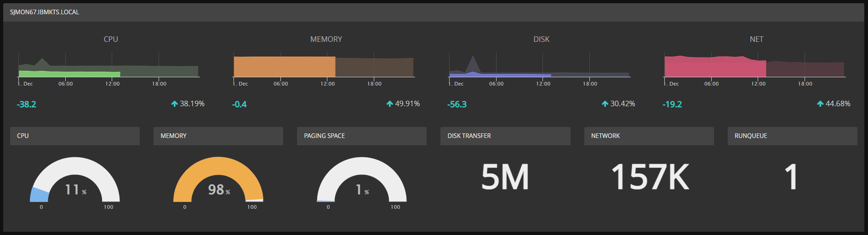Click the 44.68% net percentage

pos(838,104)
